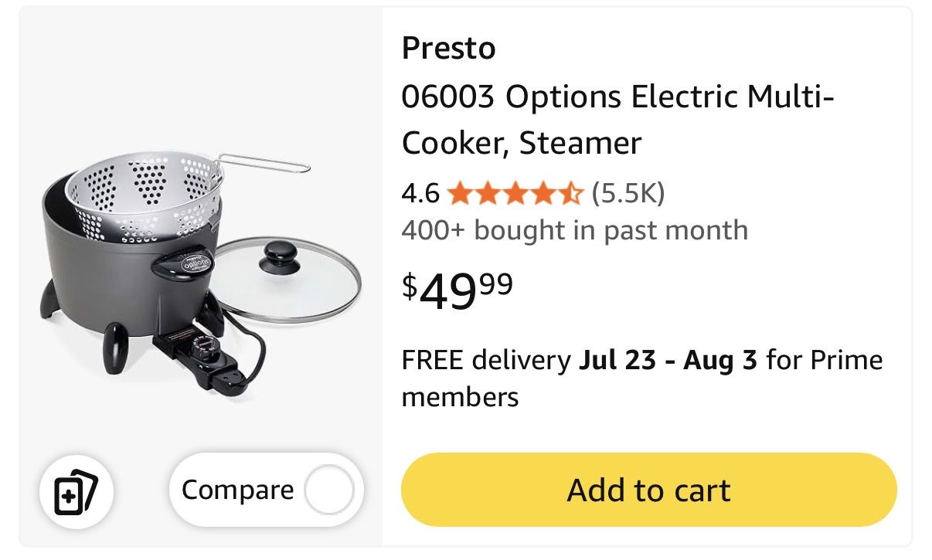932x560 pixels.
Task: Click the FREE delivery Jul 23 - Aug 3 text
Action: tap(579, 361)
